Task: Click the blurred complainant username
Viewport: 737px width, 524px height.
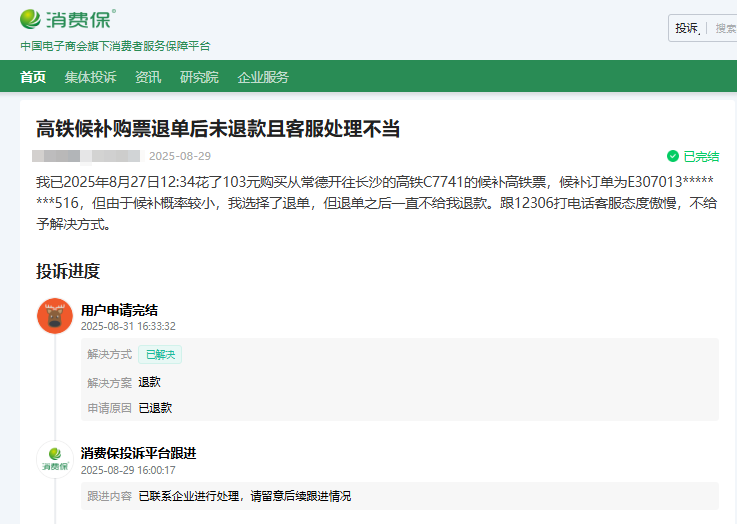Action: click(x=86, y=156)
